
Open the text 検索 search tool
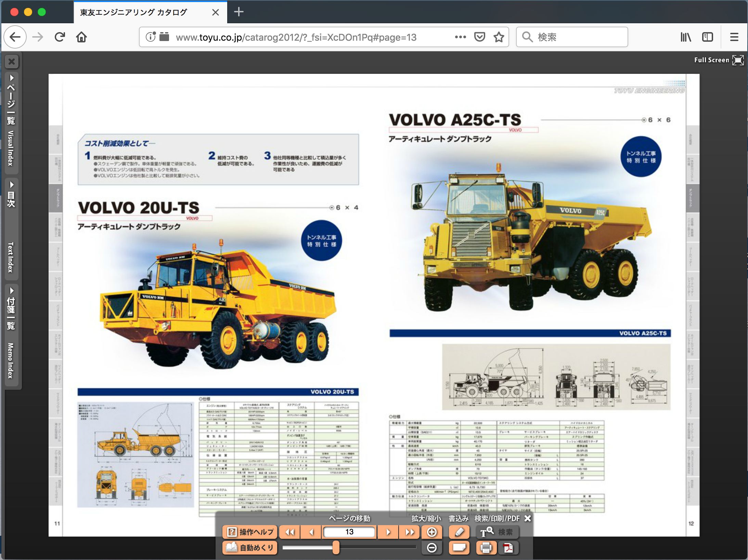pos(497,532)
